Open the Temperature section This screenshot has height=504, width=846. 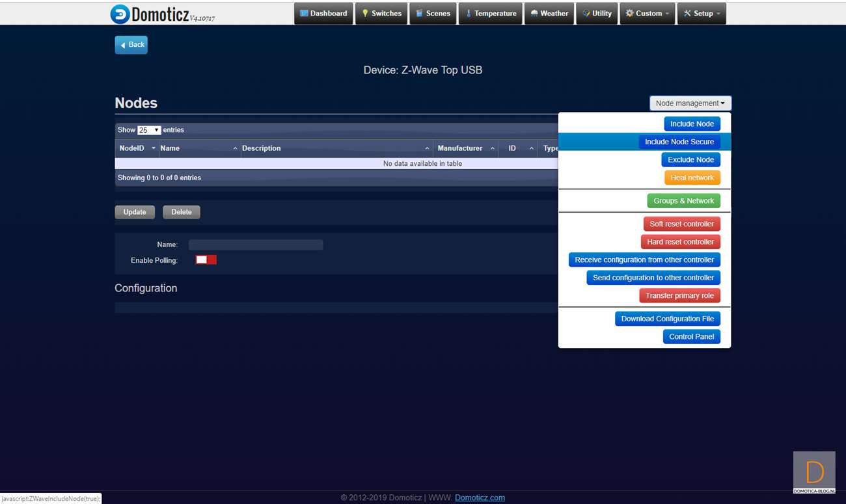click(x=490, y=14)
